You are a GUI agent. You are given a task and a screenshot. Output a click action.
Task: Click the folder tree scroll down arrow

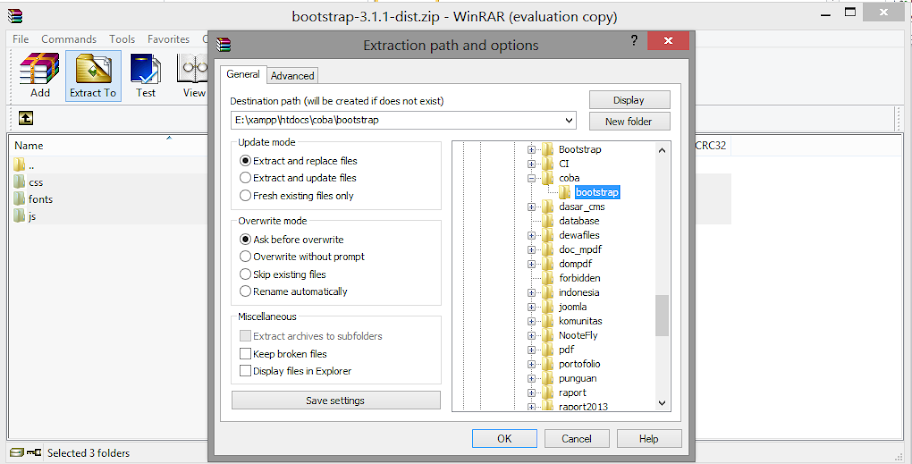point(662,403)
